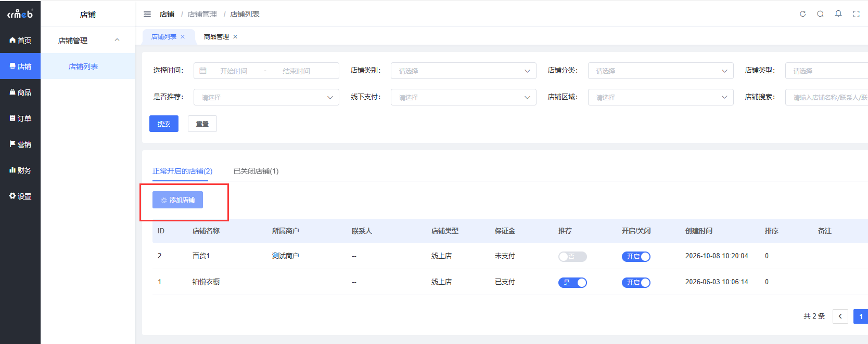Click the 搜索 button
This screenshot has width=868, height=344.
click(164, 124)
